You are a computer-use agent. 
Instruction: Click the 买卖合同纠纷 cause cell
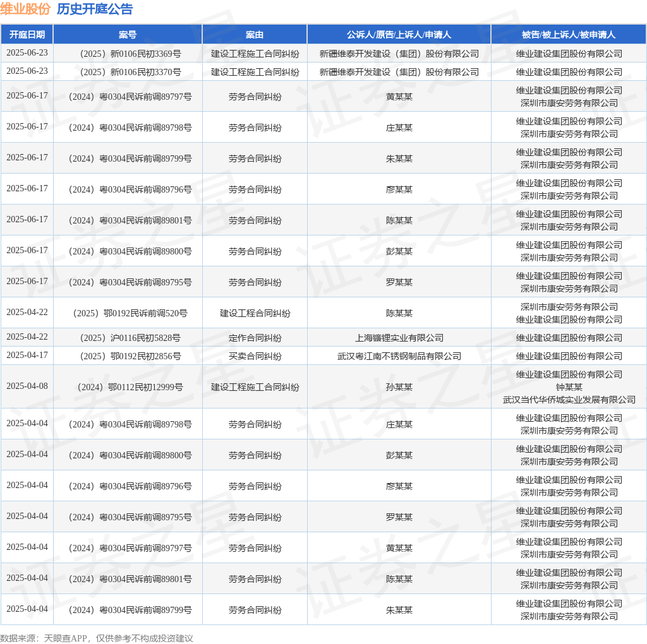pos(255,356)
